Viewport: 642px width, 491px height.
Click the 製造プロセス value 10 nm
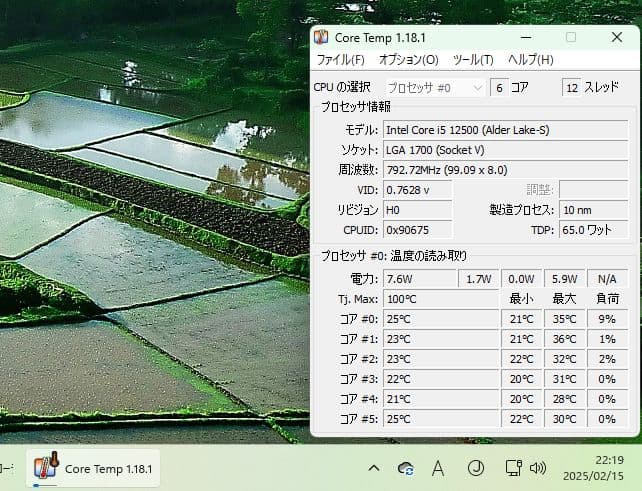(593, 210)
